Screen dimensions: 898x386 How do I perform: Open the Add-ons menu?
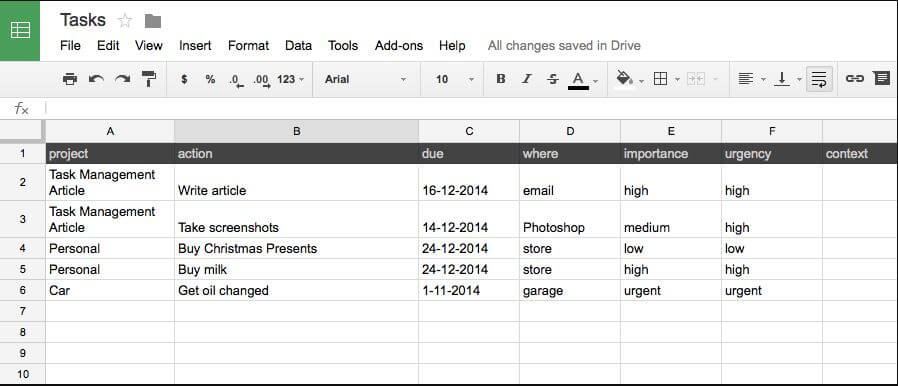(399, 45)
